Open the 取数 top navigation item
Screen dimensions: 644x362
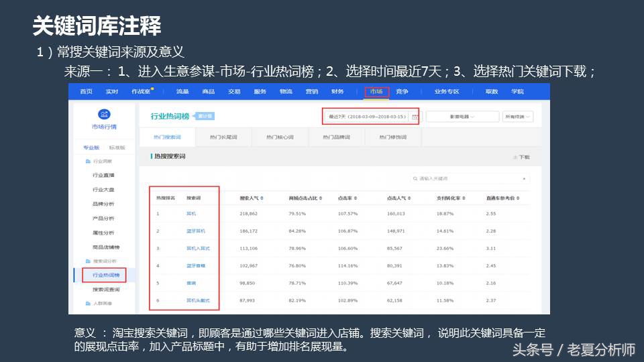(492, 92)
